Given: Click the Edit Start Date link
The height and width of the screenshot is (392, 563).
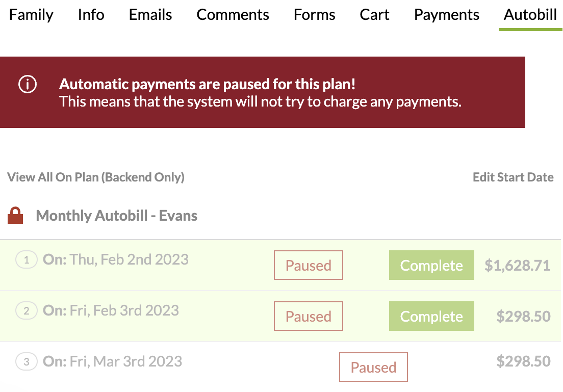Looking at the screenshot, I should 513,177.
